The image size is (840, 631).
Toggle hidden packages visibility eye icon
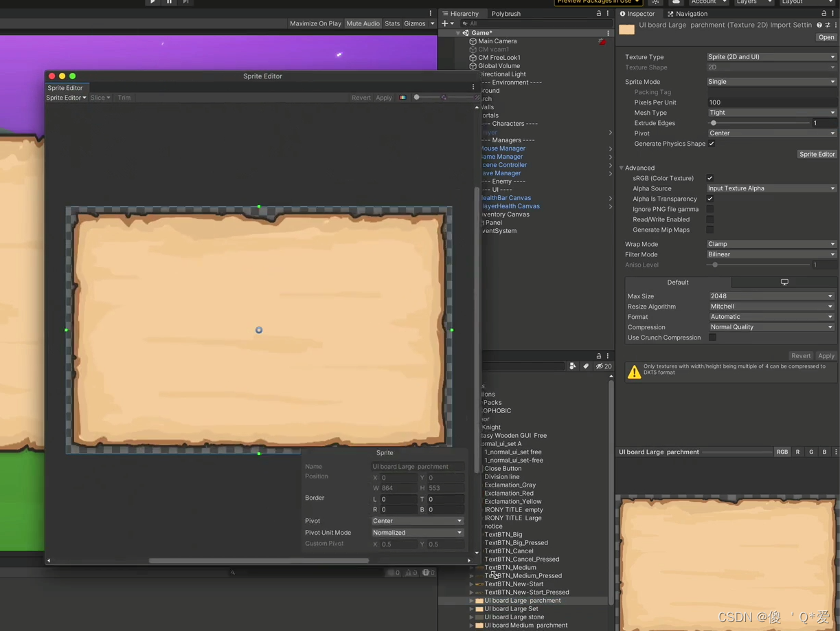604,366
